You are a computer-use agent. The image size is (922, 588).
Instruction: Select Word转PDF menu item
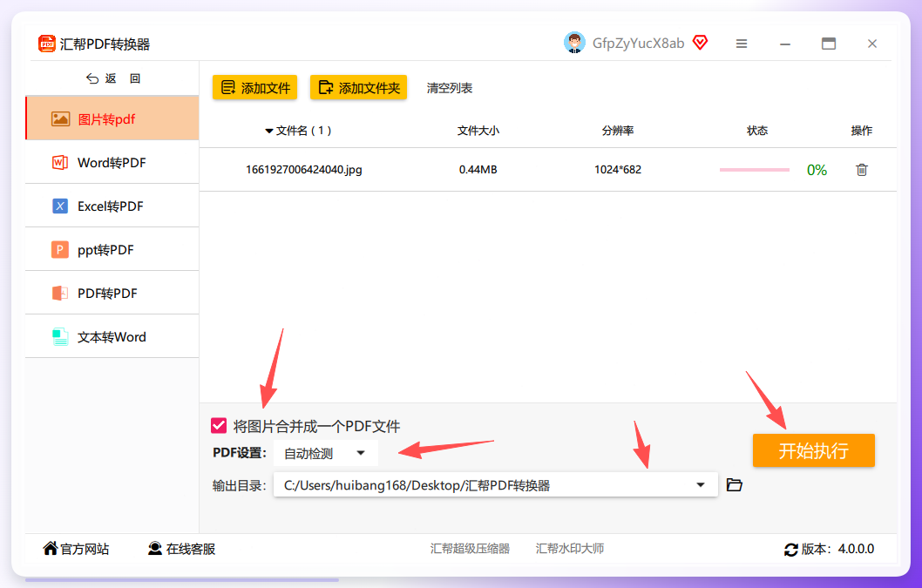point(112,162)
